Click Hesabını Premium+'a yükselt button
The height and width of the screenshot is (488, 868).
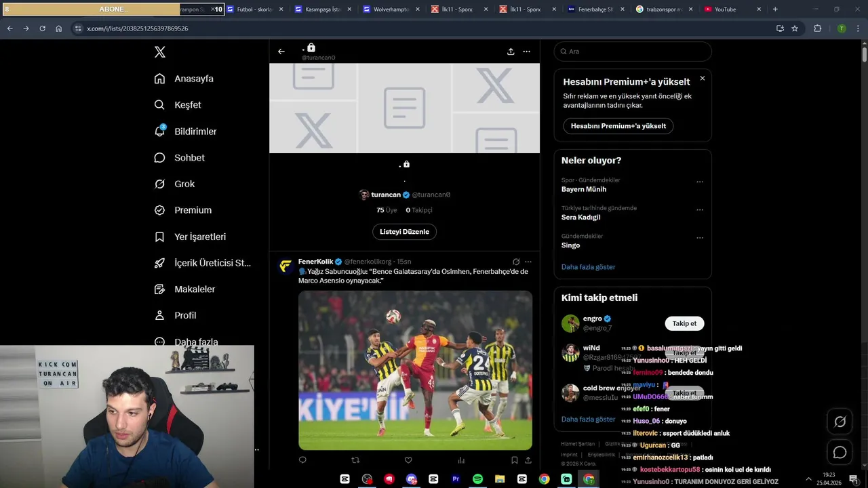618,126
